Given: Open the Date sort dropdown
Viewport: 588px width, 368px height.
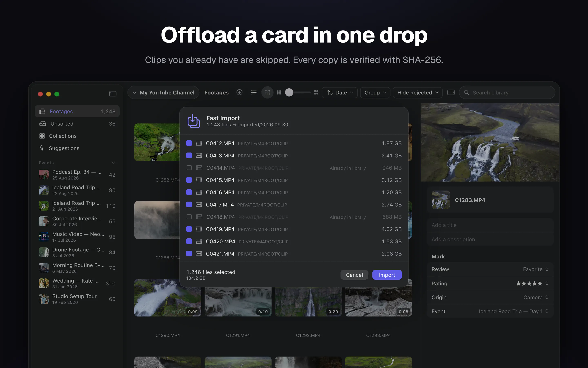Looking at the screenshot, I should tap(340, 92).
